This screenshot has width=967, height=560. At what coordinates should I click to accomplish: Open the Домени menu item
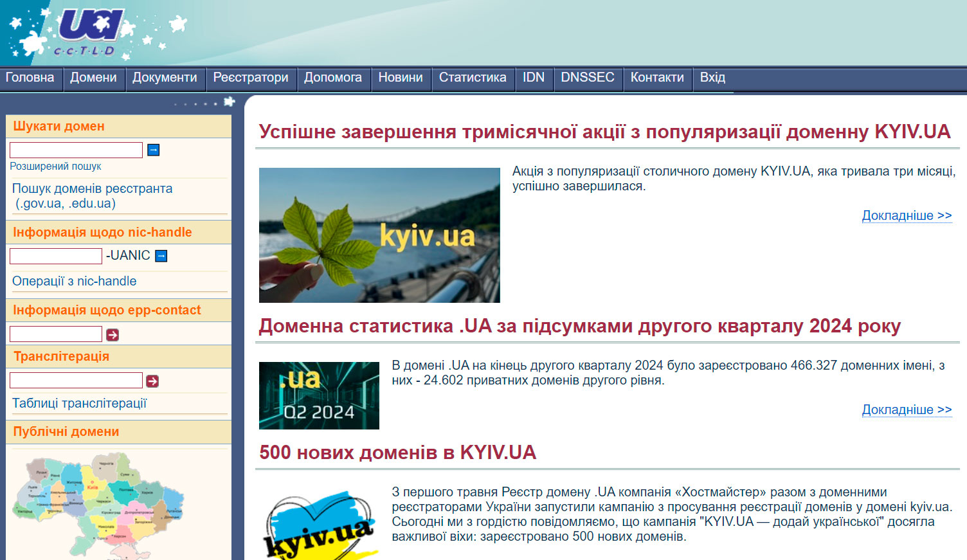(94, 78)
